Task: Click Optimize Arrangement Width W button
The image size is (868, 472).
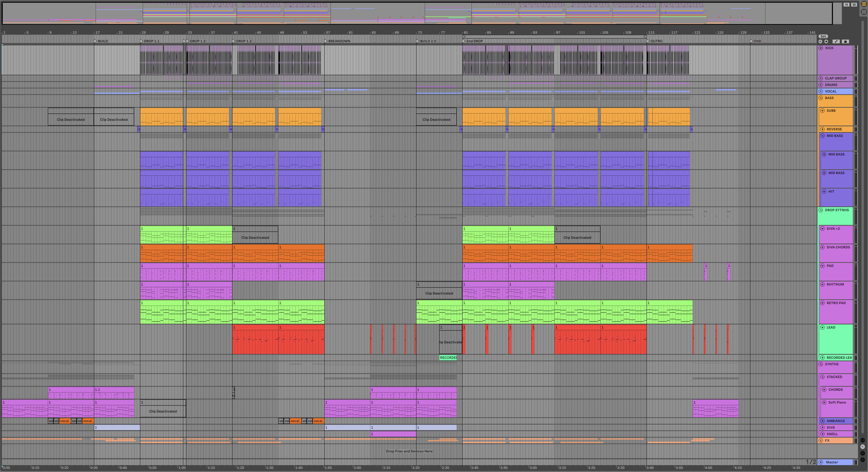Action: click(854, 4)
